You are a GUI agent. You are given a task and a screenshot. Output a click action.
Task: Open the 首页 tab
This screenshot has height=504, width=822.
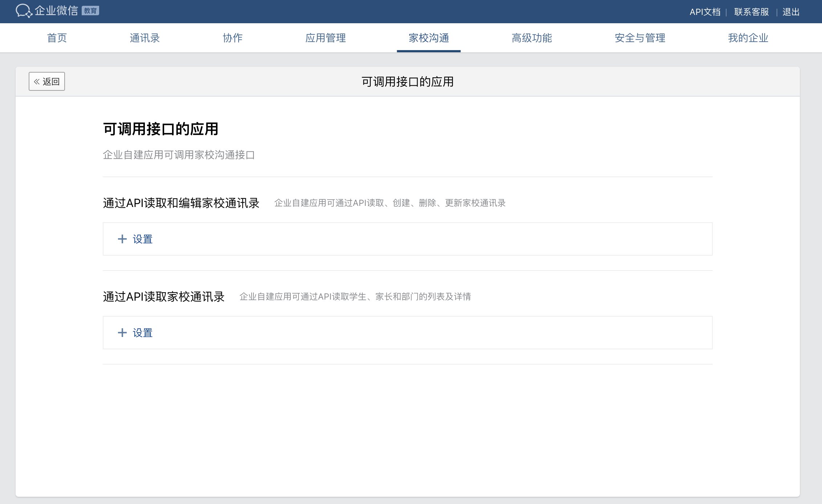click(57, 38)
